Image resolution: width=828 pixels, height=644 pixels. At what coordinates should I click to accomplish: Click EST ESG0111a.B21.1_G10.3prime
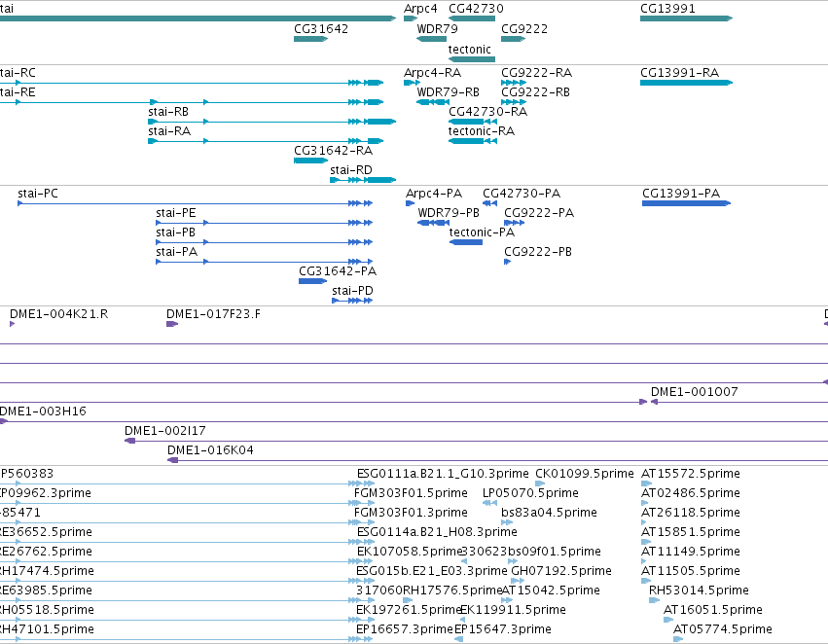443,474
